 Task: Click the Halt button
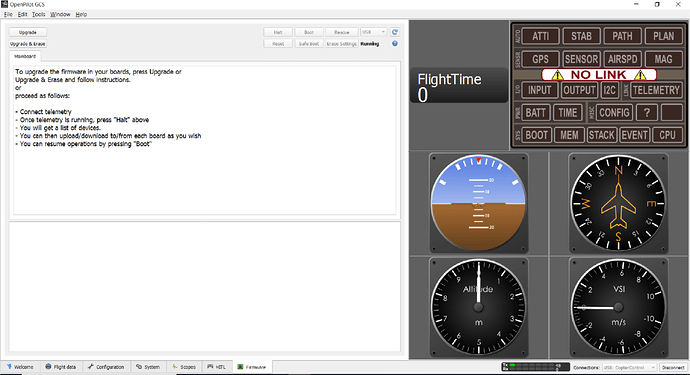(278, 32)
